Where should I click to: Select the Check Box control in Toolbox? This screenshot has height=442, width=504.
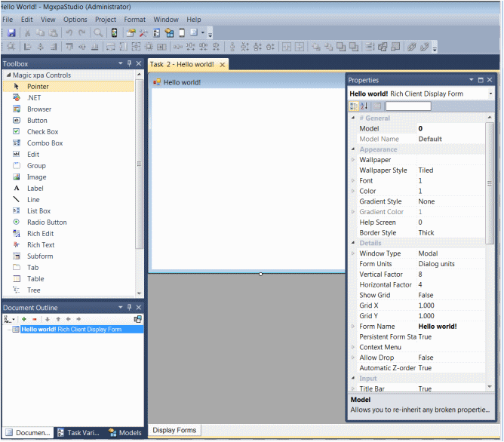point(42,132)
